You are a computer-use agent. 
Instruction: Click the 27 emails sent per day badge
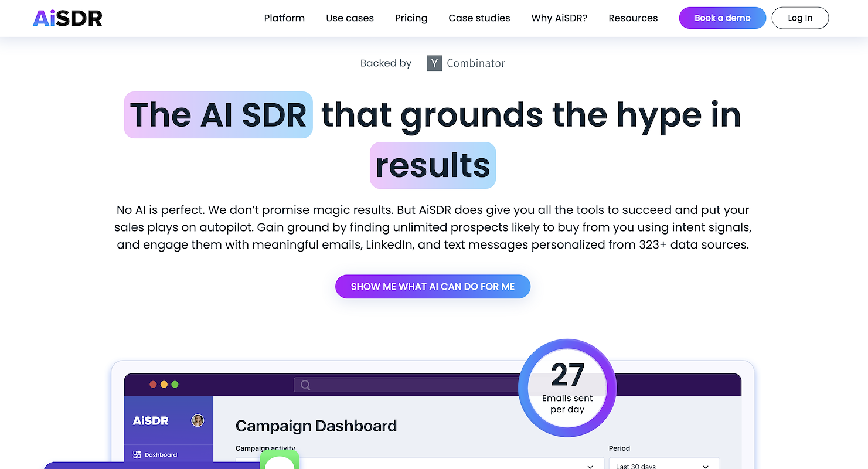tap(567, 388)
